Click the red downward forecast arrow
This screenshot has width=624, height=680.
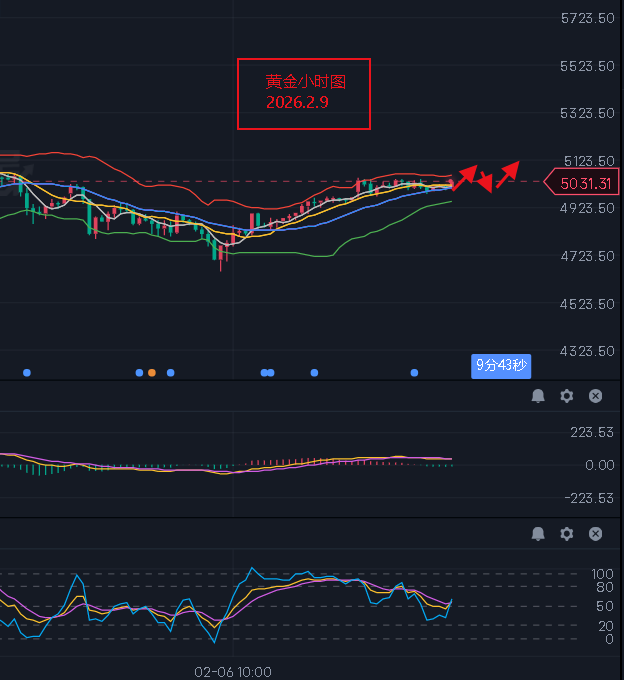click(485, 181)
